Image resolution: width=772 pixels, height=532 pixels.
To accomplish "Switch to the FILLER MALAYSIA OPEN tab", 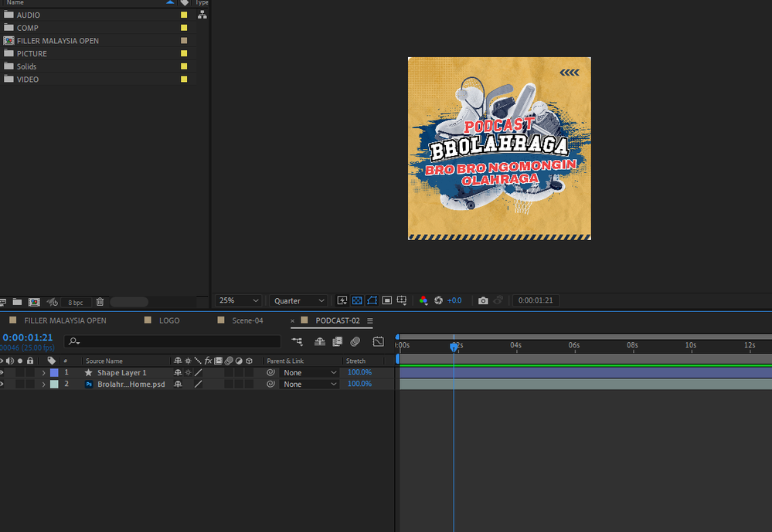I will (65, 320).
